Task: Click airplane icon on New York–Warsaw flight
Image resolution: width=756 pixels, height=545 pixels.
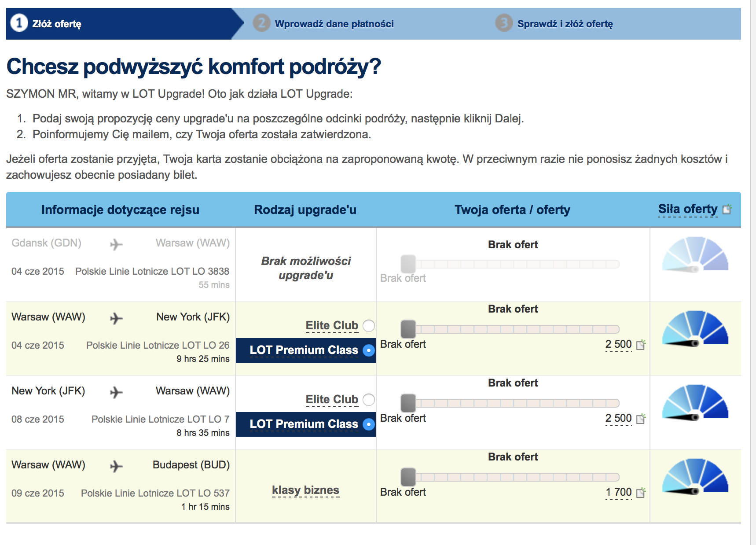Action: (116, 392)
